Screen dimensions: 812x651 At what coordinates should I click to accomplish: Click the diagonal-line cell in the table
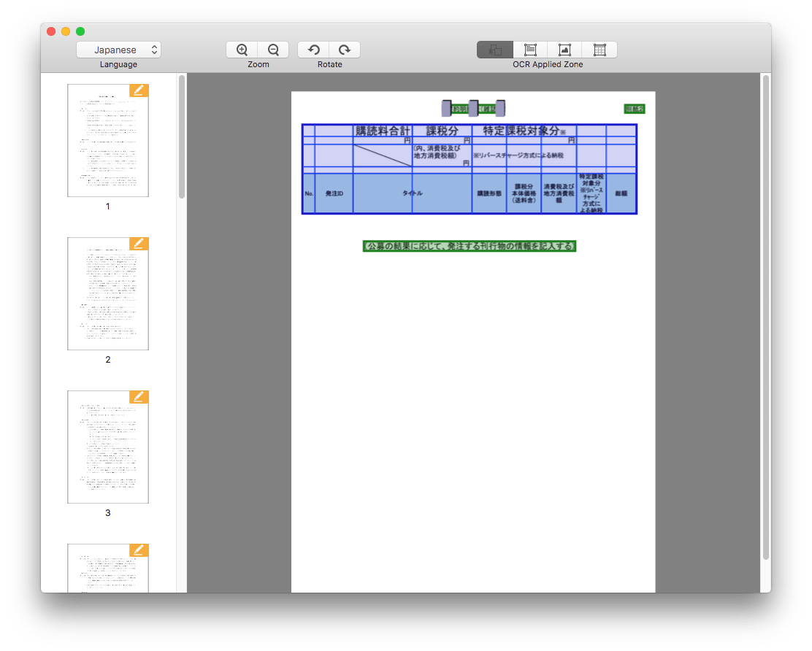pos(383,155)
